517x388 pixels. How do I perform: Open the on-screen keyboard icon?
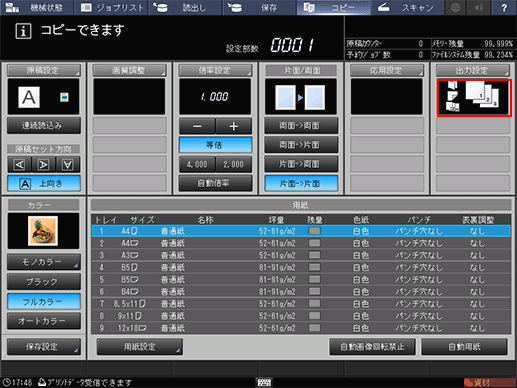(x=264, y=382)
